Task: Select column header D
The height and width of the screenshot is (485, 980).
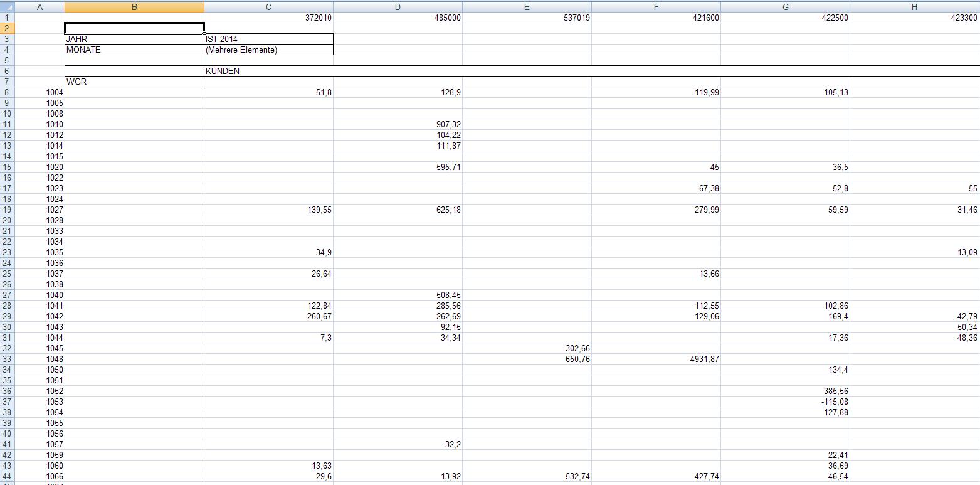Action: 398,7
